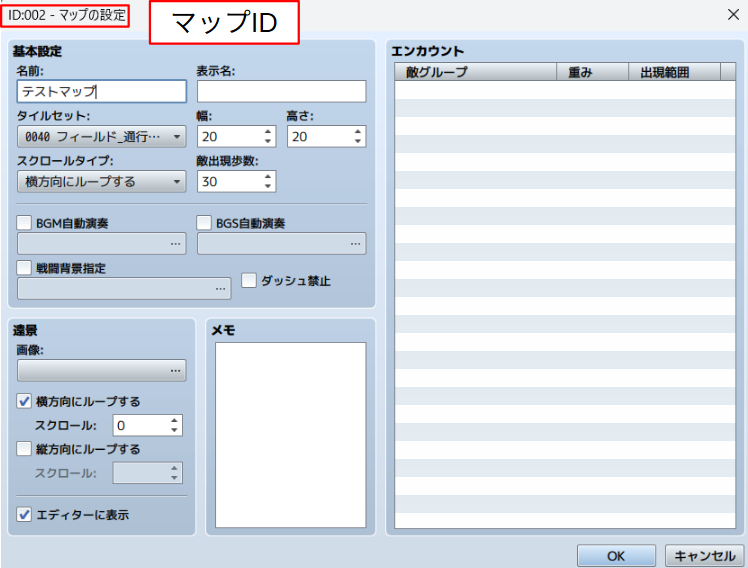Enable the 戦闘背景指定 checkbox
The image size is (748, 568).
24,268
